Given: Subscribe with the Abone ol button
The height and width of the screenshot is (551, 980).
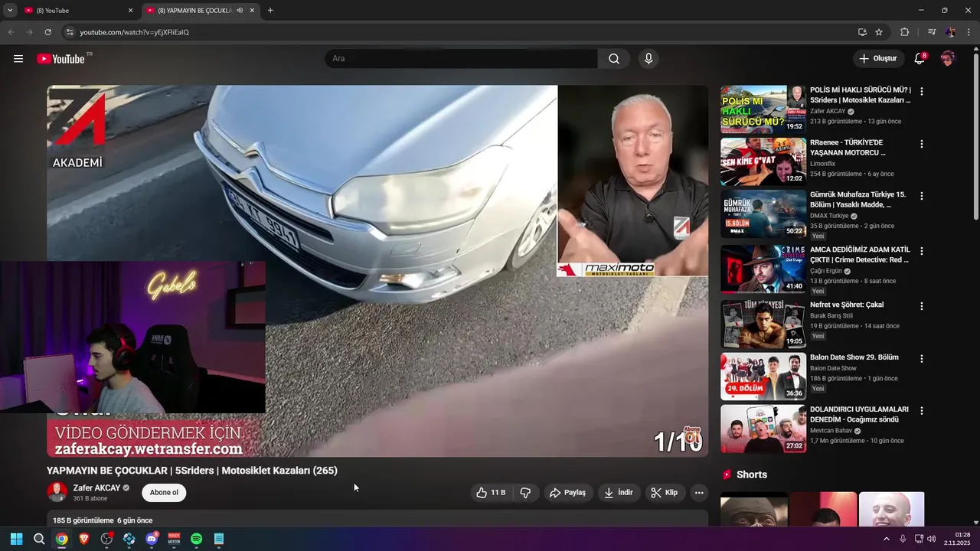Looking at the screenshot, I should (164, 493).
